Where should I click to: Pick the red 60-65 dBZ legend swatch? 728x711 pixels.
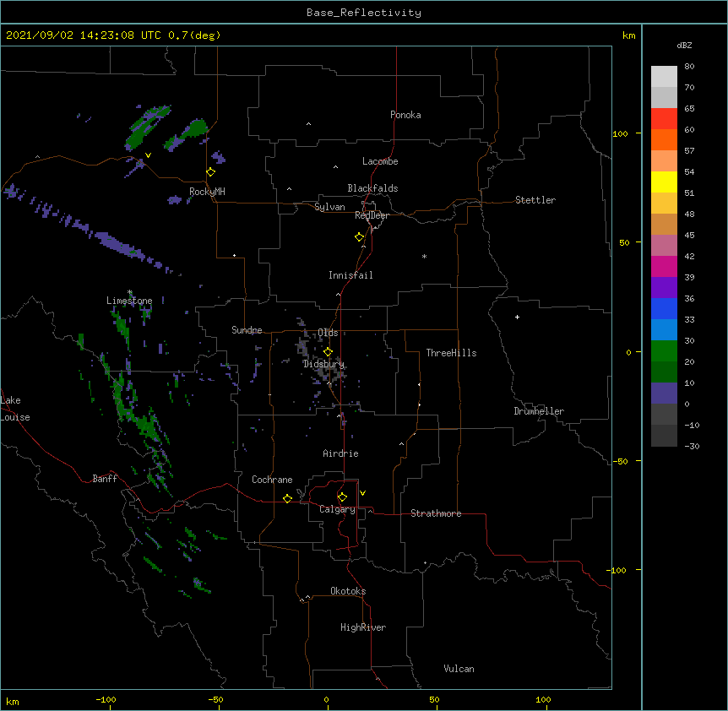664,118
